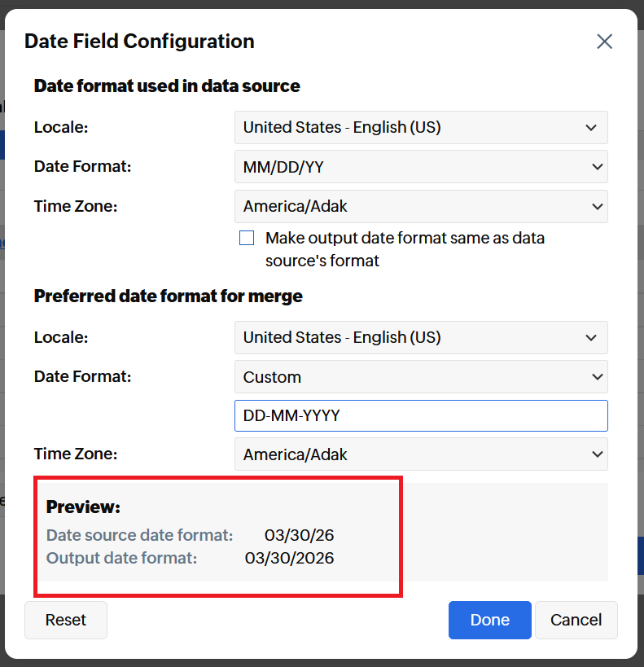Click chevron arrow of data source Time Zone
The height and width of the screenshot is (667, 644).
(x=597, y=206)
